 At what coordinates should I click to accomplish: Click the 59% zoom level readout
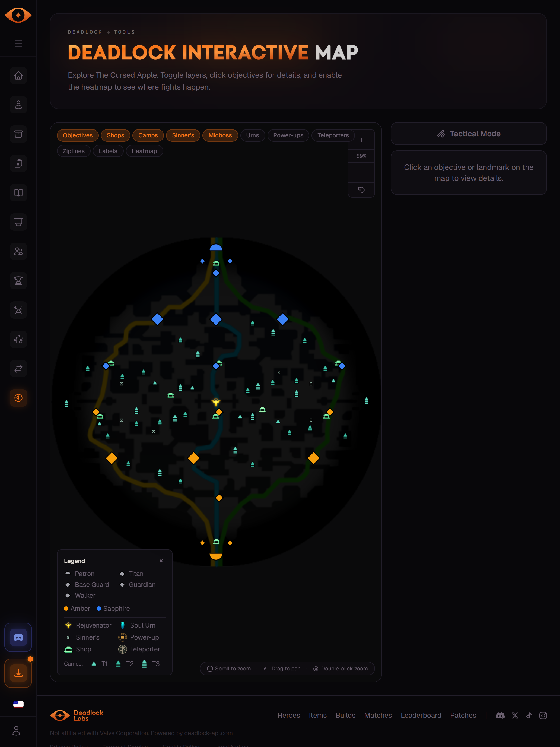click(361, 156)
